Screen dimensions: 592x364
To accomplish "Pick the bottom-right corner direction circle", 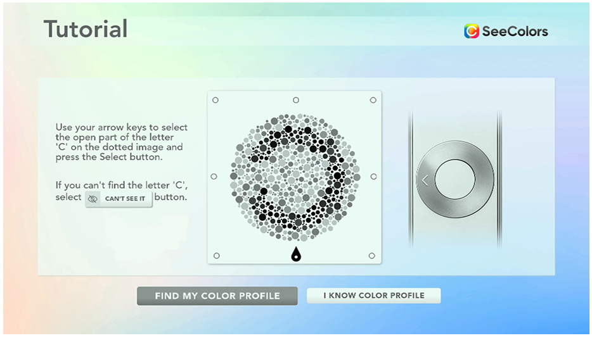I will 372,256.
